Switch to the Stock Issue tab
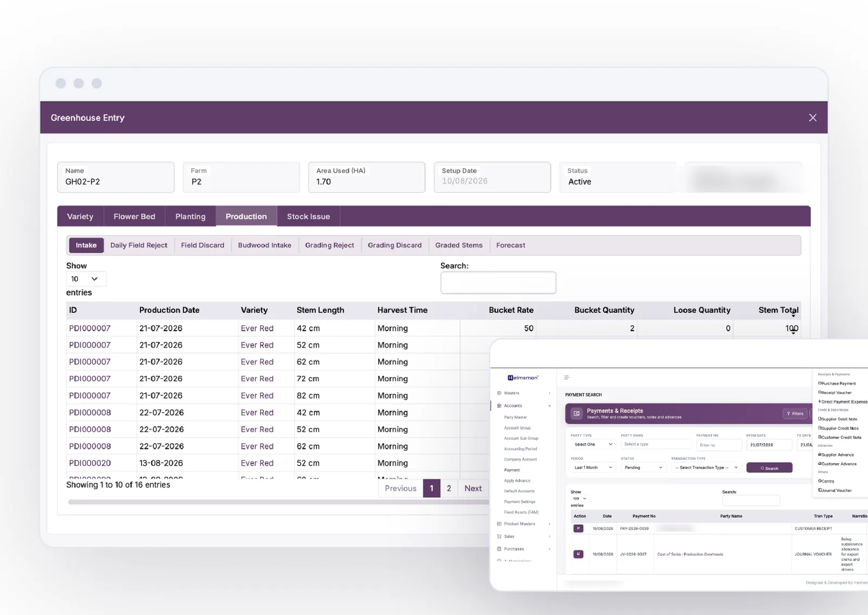Screen dimensions: 868x615 coord(308,217)
